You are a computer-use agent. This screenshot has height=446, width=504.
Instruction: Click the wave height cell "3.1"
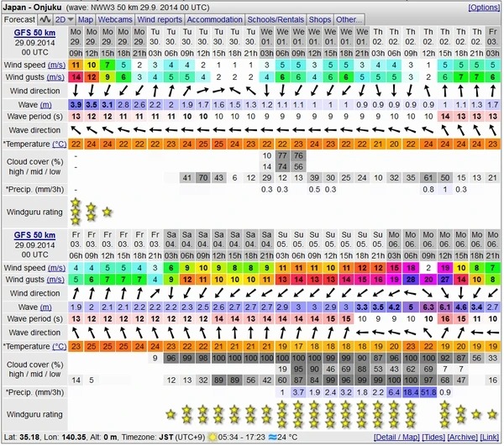click(108, 105)
